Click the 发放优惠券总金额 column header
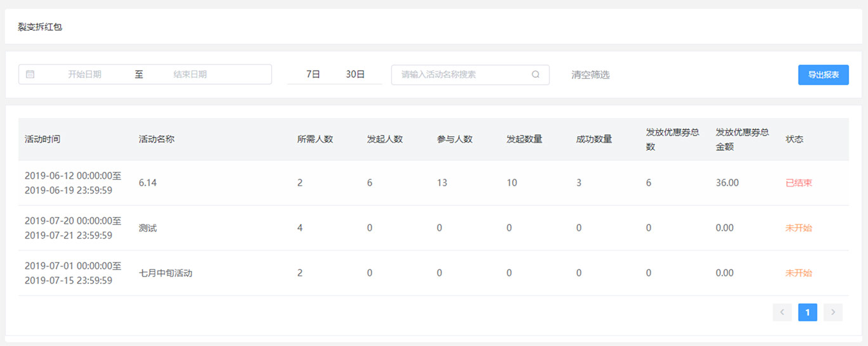This screenshot has width=868, height=346. tap(742, 139)
